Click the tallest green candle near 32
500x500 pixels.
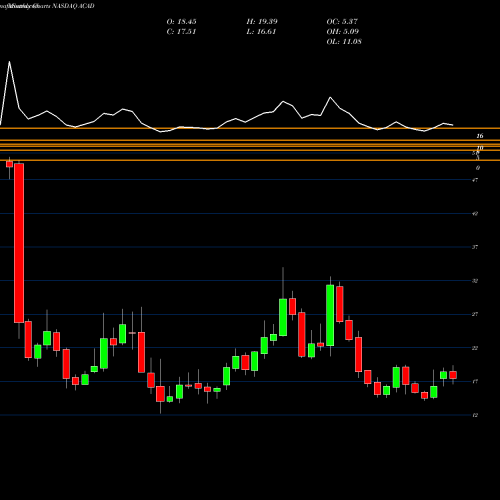click(x=330, y=315)
